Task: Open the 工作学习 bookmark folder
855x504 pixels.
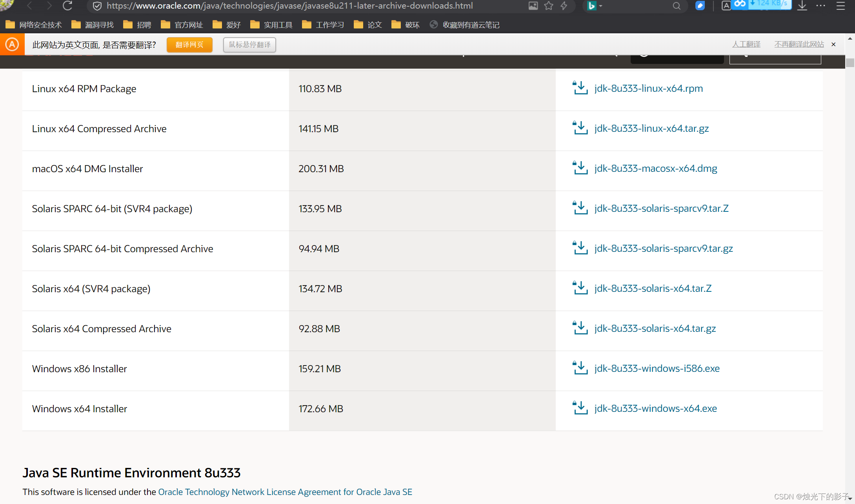Action: (323, 25)
